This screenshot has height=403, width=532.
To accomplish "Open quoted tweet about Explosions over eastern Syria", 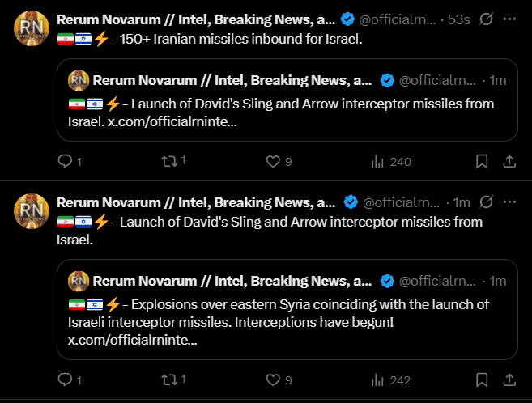I will tap(287, 309).
